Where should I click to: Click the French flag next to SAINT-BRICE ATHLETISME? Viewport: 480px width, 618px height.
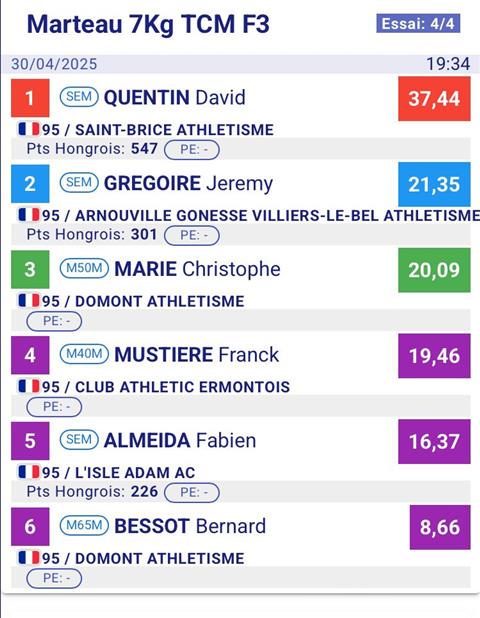[x=29, y=129]
